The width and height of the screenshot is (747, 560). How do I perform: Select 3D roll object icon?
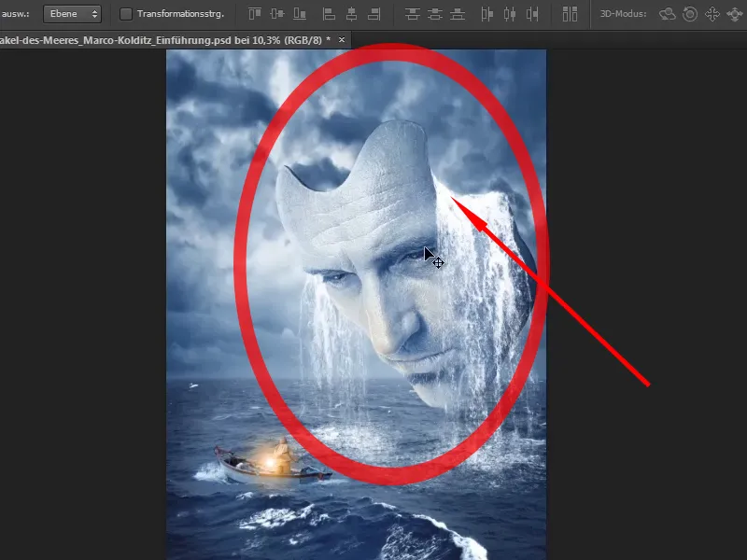[690, 14]
